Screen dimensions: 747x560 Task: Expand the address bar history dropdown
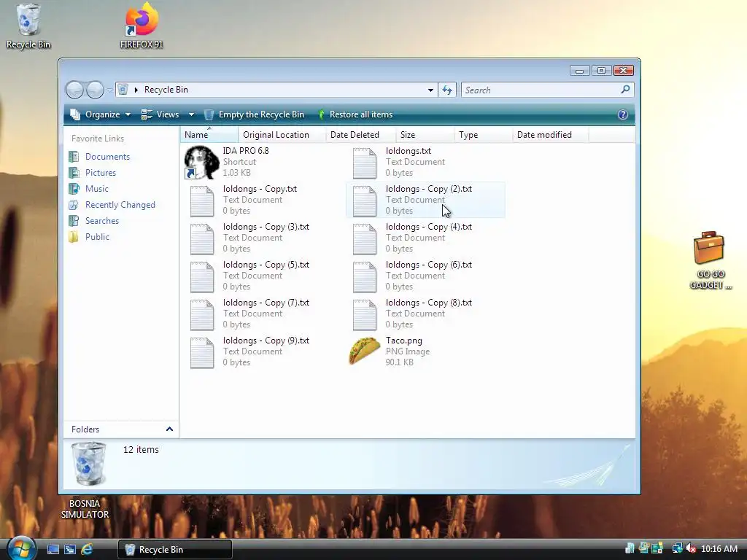point(430,90)
